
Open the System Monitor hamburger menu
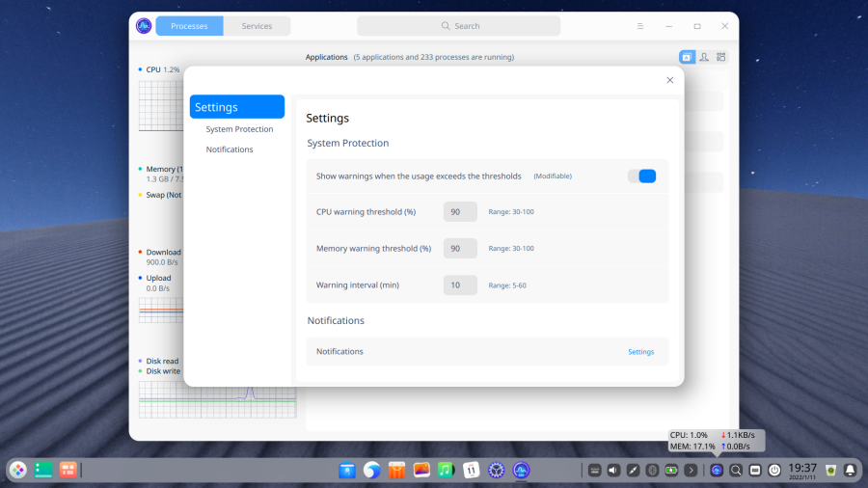(640, 26)
